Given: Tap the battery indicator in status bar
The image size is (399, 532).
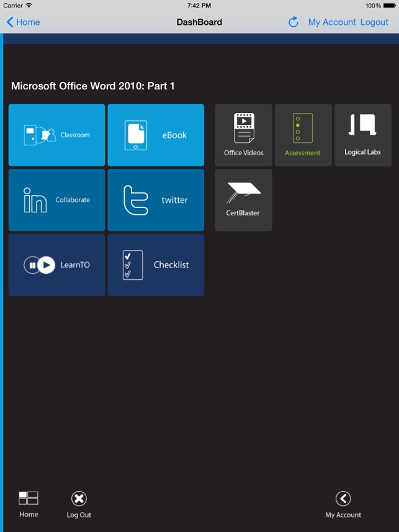Looking at the screenshot, I should click(389, 6).
